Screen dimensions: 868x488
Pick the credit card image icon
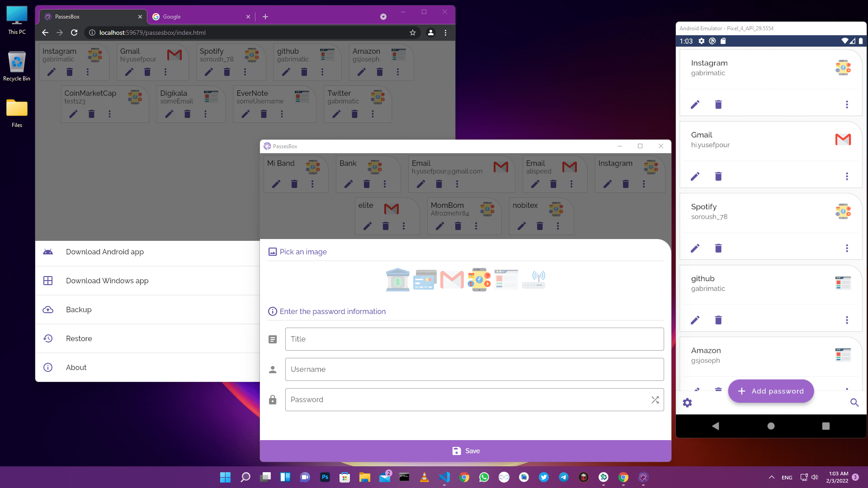[x=425, y=280]
